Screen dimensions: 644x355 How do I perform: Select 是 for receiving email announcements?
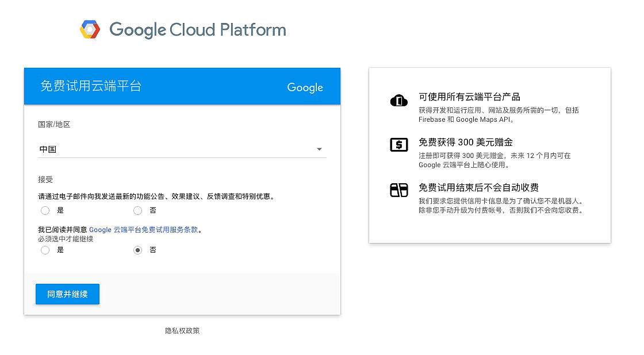point(45,211)
